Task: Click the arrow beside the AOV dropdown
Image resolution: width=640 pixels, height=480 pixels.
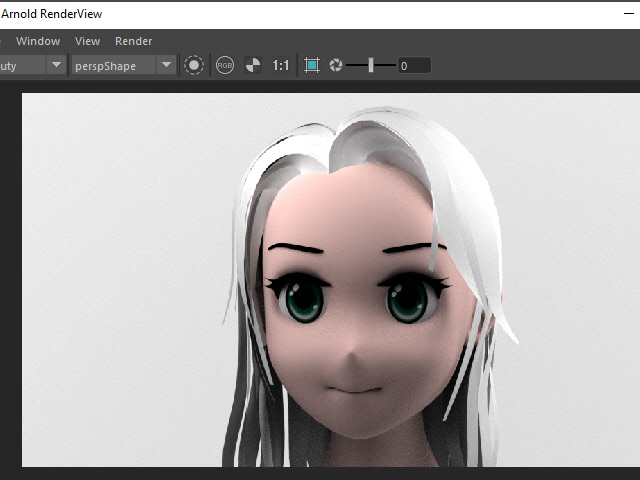Action: point(56,65)
